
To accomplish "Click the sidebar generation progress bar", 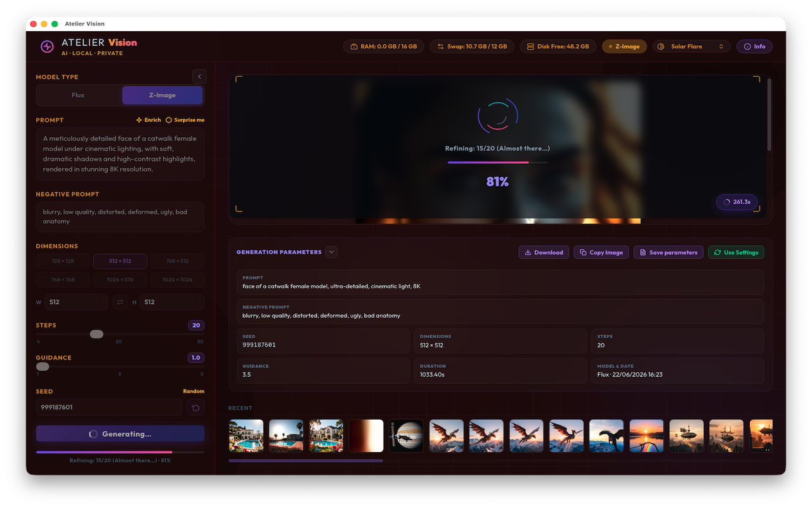I will click(120, 452).
